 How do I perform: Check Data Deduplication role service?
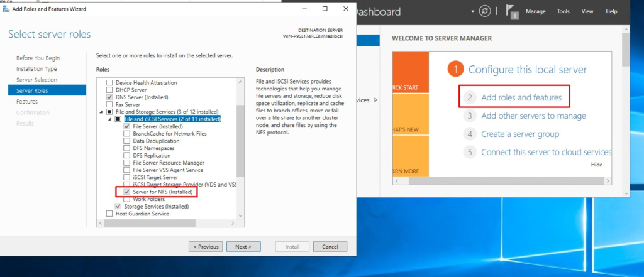coord(126,141)
